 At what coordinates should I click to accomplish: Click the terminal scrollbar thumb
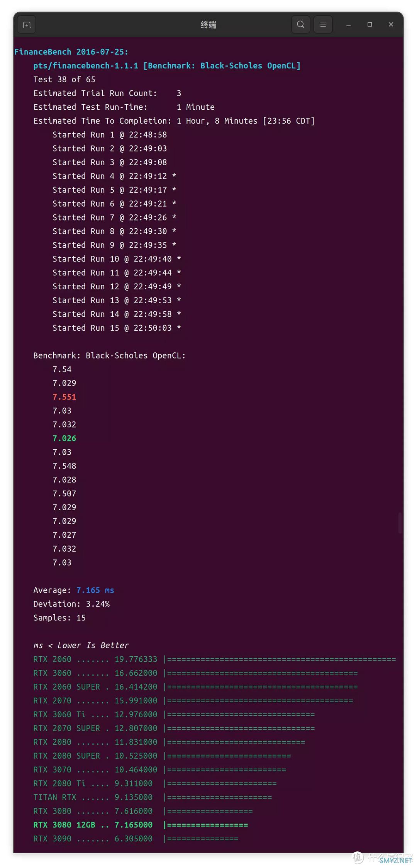click(x=400, y=523)
